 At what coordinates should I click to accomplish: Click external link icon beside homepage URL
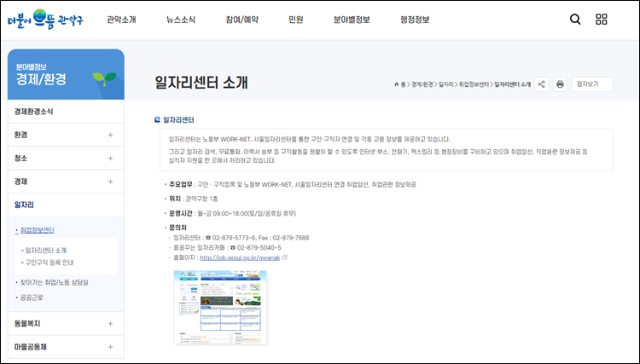click(x=285, y=257)
